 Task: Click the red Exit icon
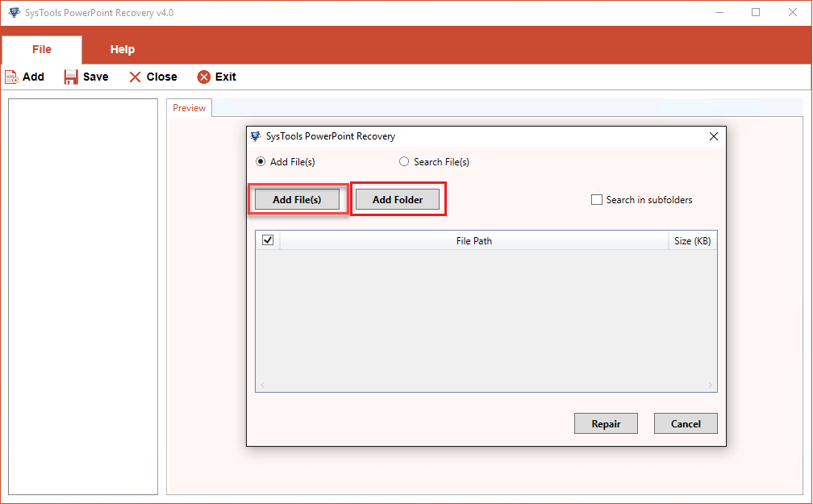pos(204,77)
